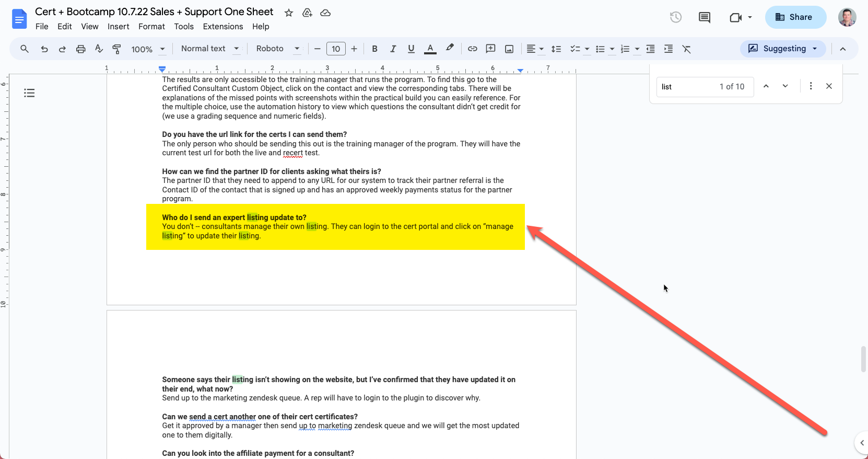Screen dimensions: 868x459
Task: Toggle bold formatting
Action: [374, 49]
